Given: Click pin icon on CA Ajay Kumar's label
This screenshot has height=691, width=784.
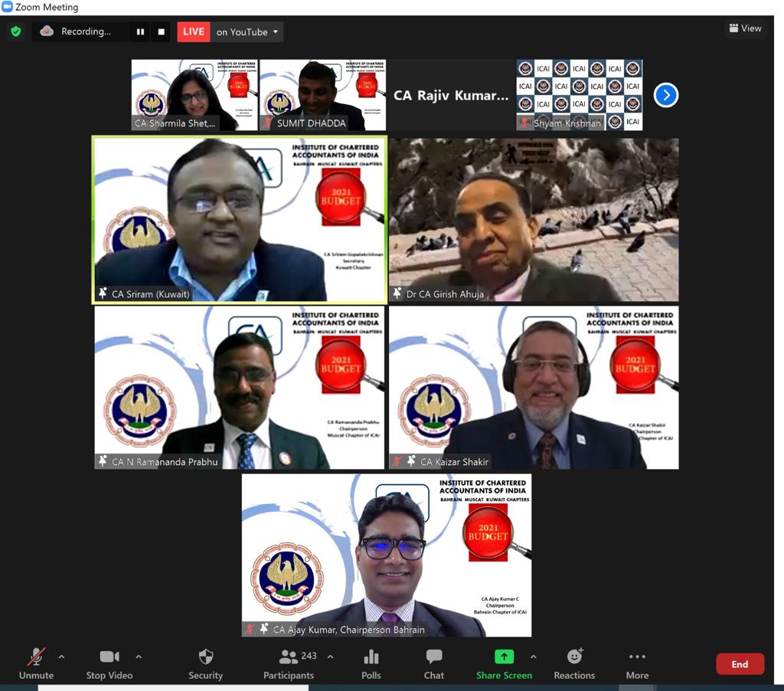Looking at the screenshot, I should [x=264, y=629].
